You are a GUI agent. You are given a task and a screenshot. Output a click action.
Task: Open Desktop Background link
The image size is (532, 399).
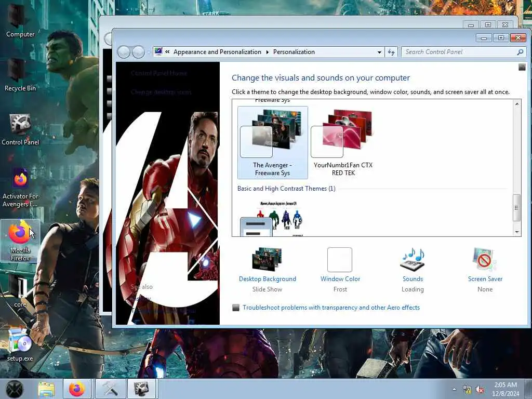point(268,279)
